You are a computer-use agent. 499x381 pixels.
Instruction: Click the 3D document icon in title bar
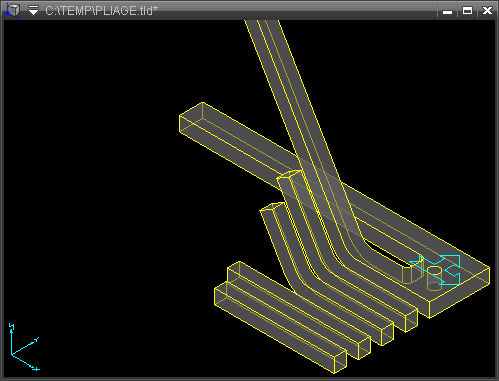pos(13,10)
